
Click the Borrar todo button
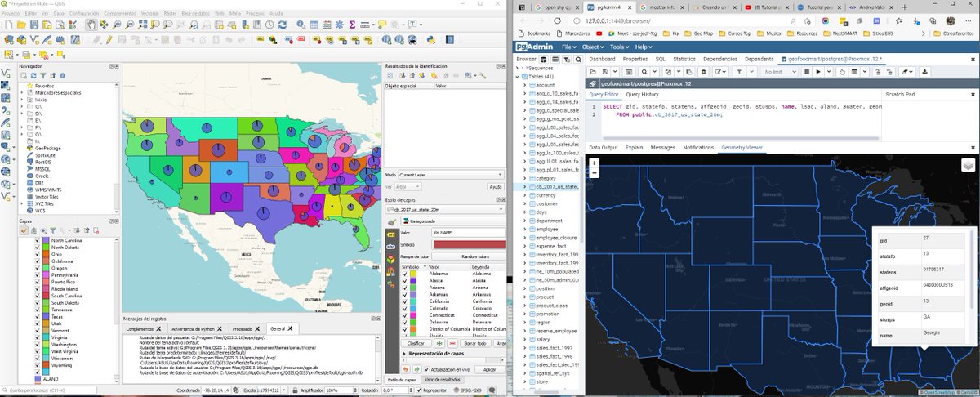(474, 343)
